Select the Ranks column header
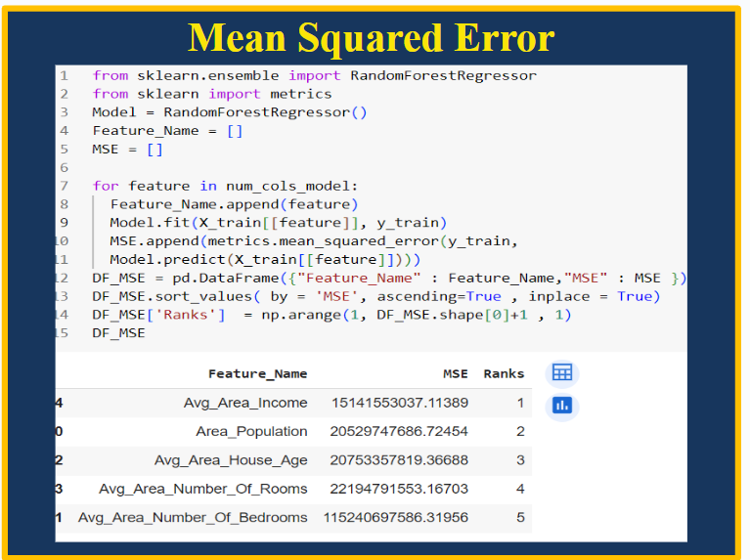Screen dimensions: 750x560 click(x=504, y=374)
